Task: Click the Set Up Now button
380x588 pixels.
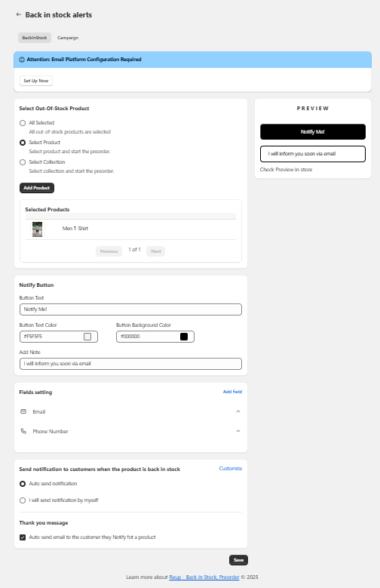Action: [x=36, y=81]
